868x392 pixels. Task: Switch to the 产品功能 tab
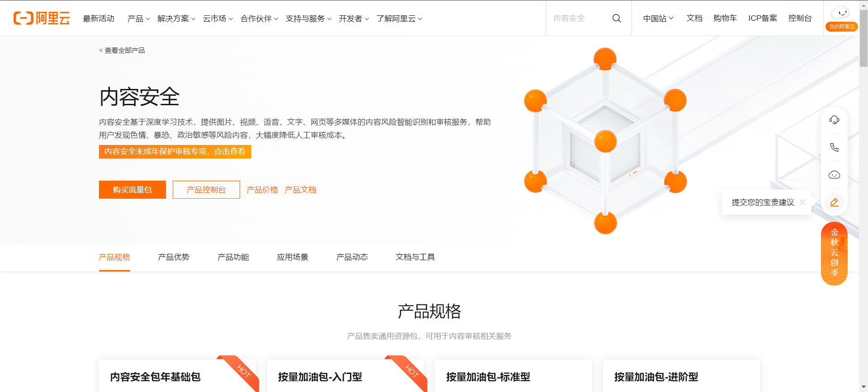coord(233,257)
